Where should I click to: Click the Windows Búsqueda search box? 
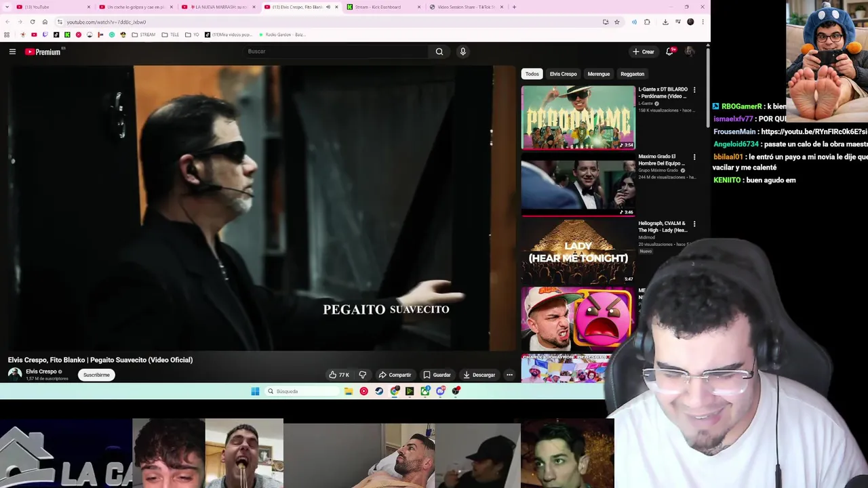(301, 391)
